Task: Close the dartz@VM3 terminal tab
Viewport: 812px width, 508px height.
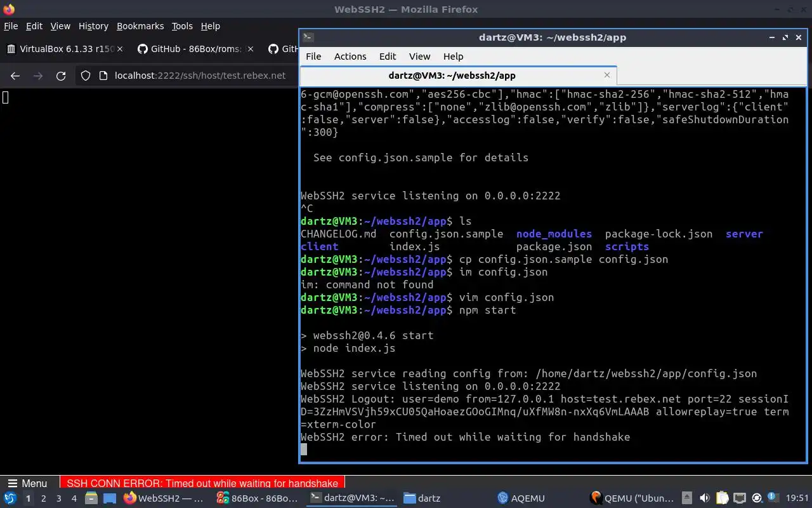Action: (606, 75)
